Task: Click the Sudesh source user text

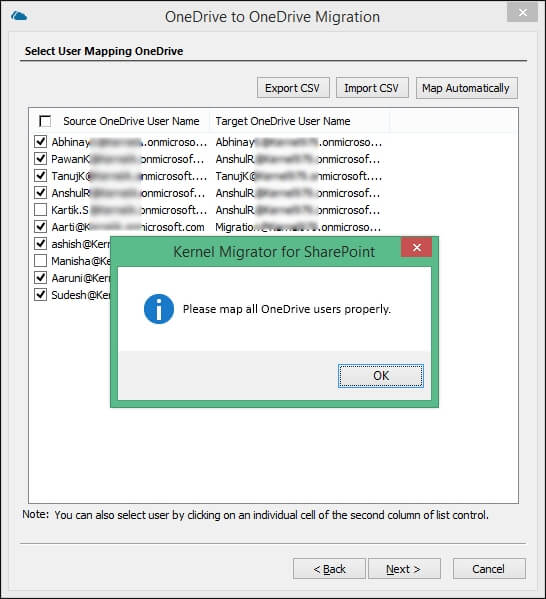Action: click(x=81, y=295)
